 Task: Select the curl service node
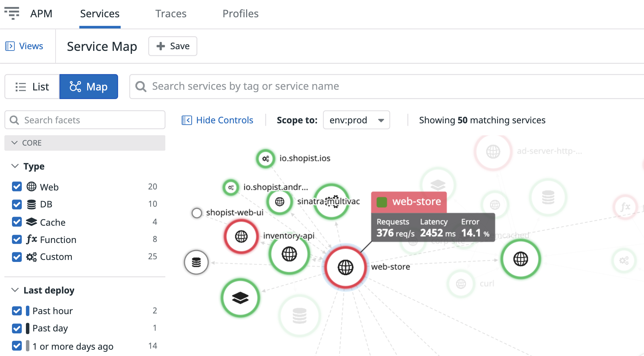[461, 284]
